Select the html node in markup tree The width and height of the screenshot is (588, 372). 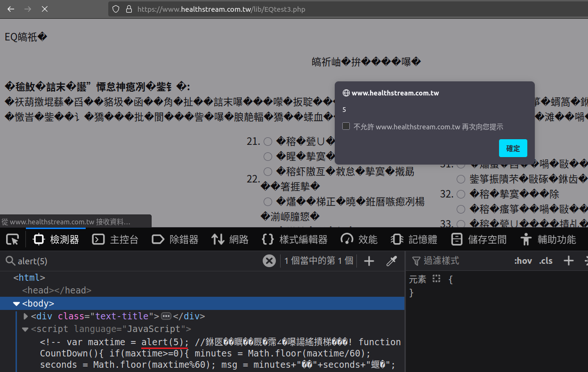click(x=29, y=278)
